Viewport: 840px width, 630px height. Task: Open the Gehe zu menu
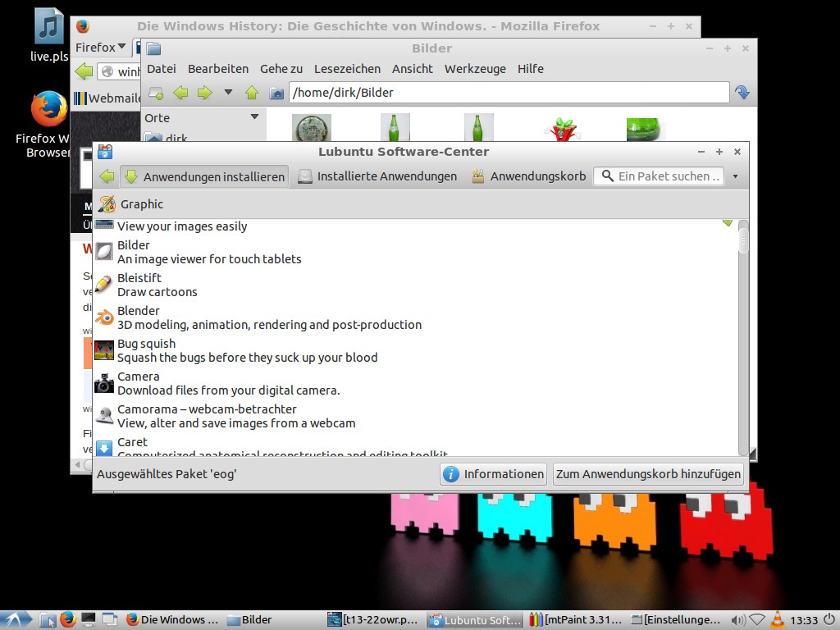[281, 69]
